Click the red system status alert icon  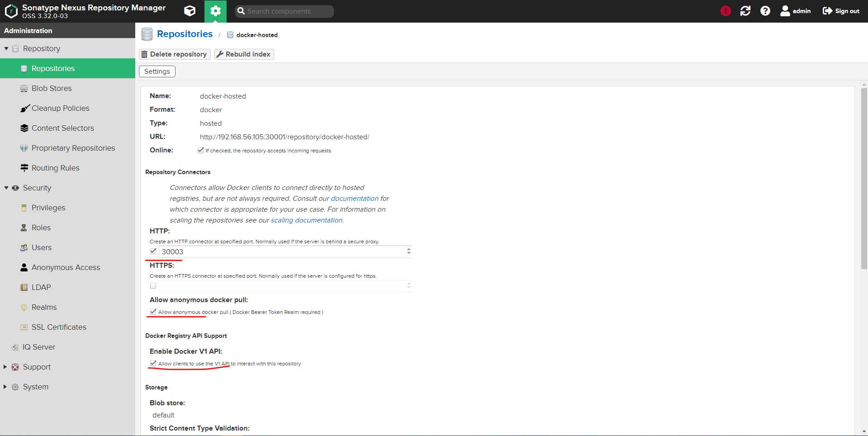[726, 11]
